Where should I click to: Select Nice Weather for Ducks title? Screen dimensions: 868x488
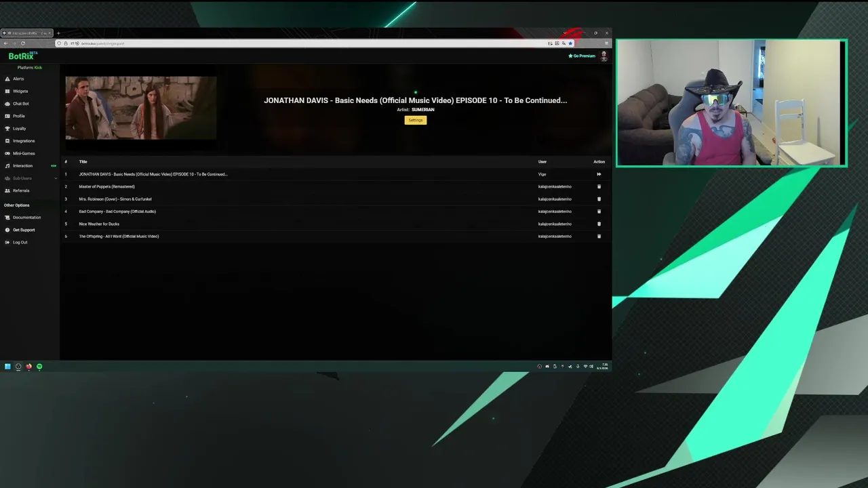[x=99, y=224]
